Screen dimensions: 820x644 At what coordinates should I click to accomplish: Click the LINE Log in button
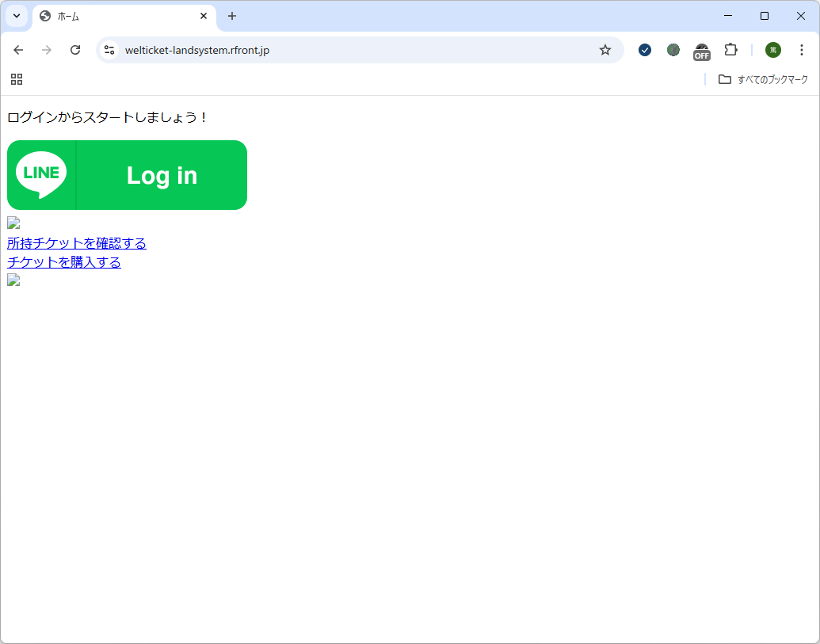point(127,175)
